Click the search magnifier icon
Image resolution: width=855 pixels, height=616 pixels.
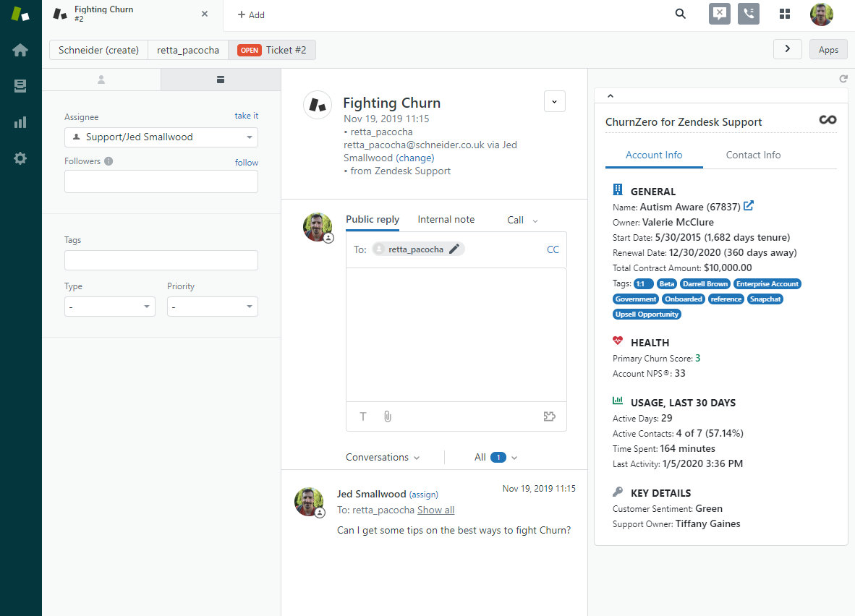point(681,14)
